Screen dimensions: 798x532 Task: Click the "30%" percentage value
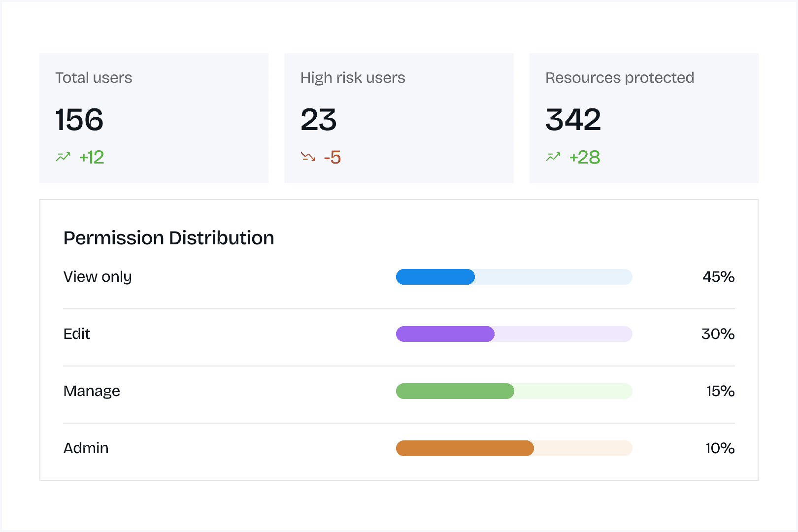tap(718, 334)
